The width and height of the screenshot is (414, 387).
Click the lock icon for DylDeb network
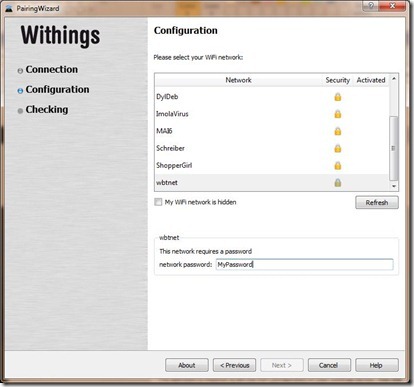338,97
